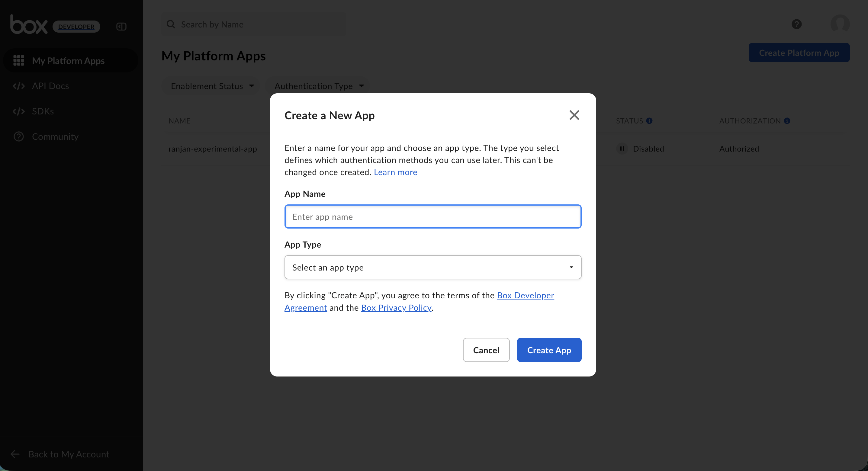Viewport: 868px width, 471px height.
Task: Click the My Platform Apps grid icon
Action: [x=18, y=61]
